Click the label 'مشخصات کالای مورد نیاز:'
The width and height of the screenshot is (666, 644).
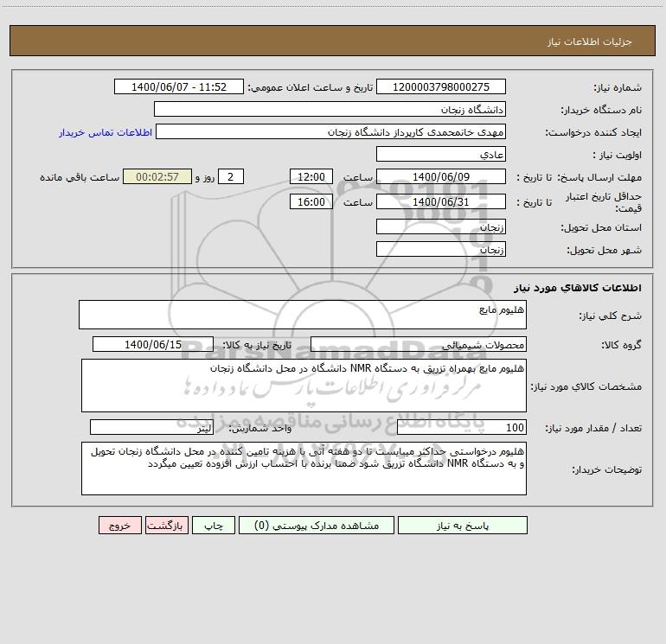point(586,386)
